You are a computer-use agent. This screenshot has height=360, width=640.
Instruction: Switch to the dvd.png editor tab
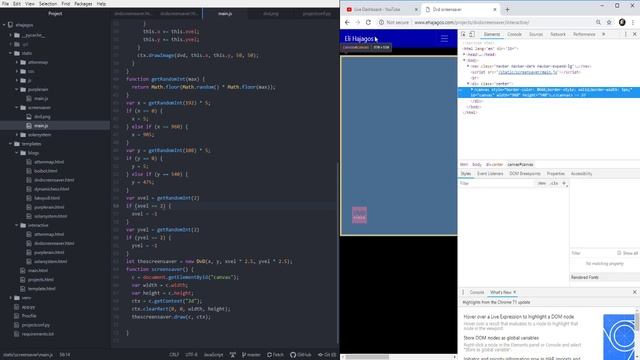pos(271,13)
